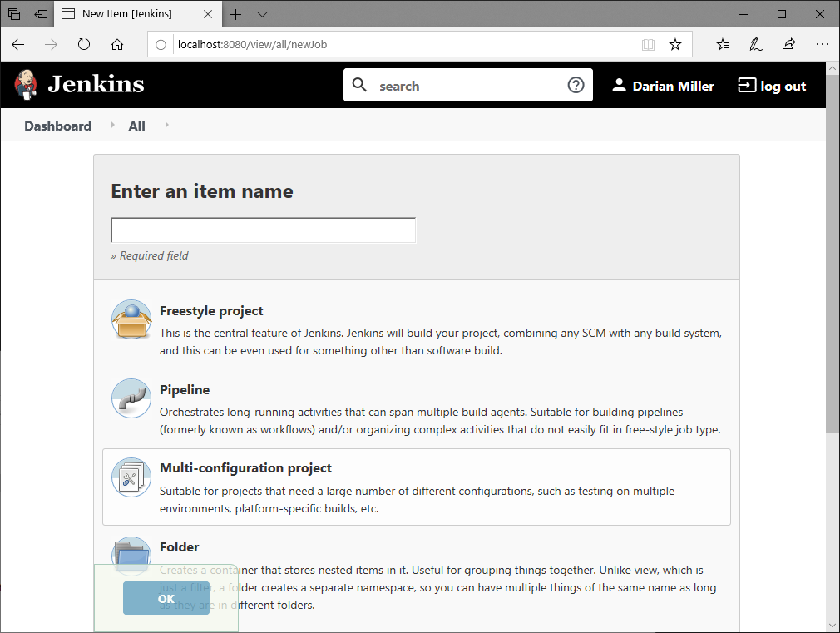Select the Freestyle project box icon

(131, 320)
